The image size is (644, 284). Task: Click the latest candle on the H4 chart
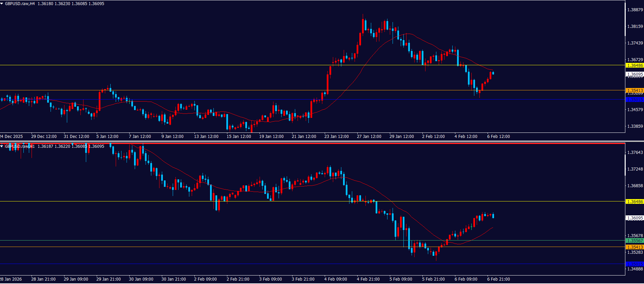493,73
